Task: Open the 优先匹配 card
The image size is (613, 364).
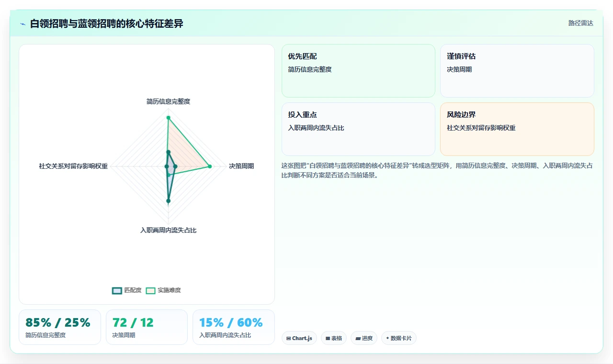Action: pyautogui.click(x=358, y=71)
